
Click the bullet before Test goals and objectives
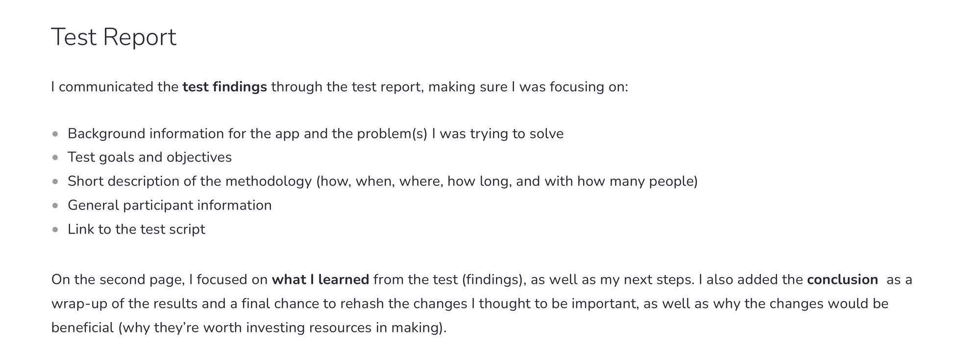click(x=55, y=157)
